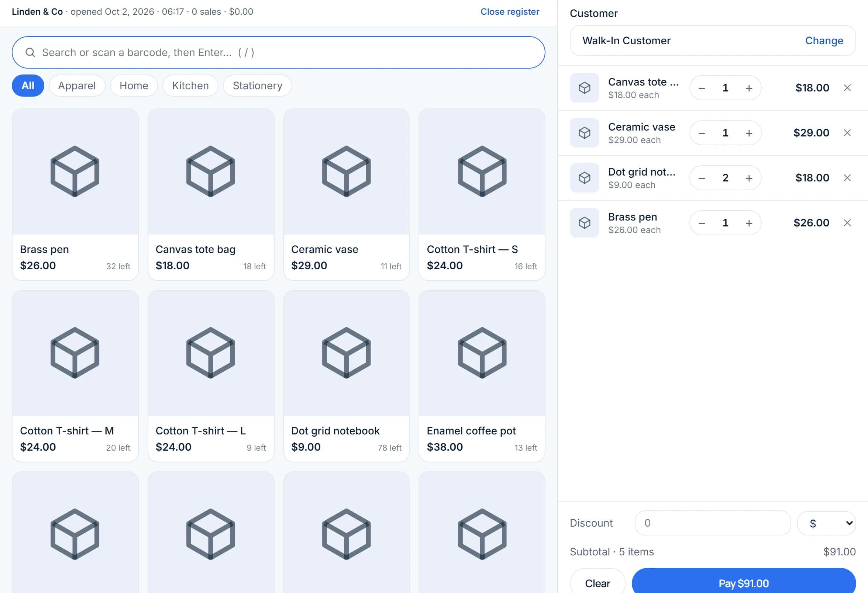Add Cotton T-shirt — L to cart
Screen dimensions: 868x593
coord(211,376)
